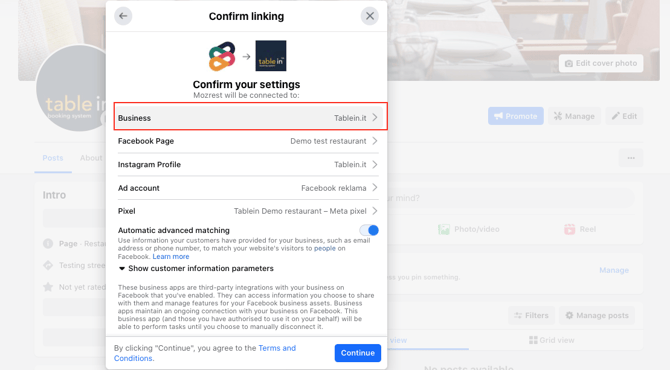Open the Terms and Conditions link
This screenshot has height=370, width=670.
tap(205, 353)
